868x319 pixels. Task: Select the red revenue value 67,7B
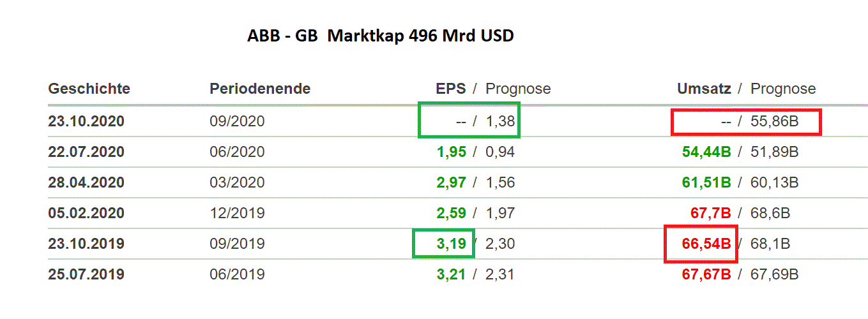pyautogui.click(x=709, y=213)
